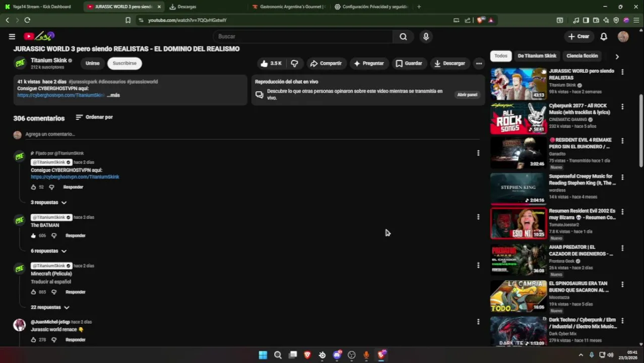The width and height of the screenshot is (644, 363).
Task: Open options menu of AHAB PREDATOR video
Action: (622, 248)
